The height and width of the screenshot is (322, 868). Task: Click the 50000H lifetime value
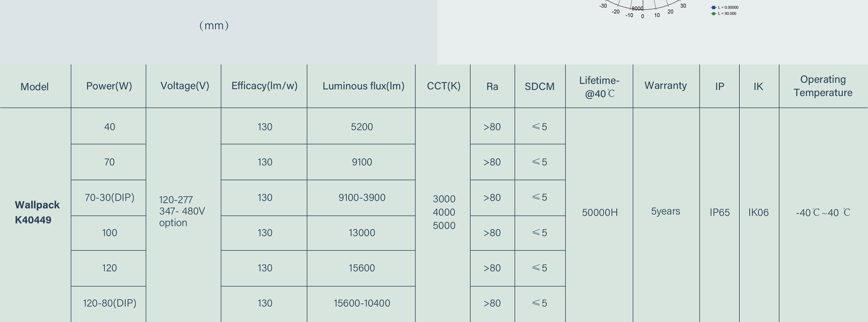click(x=600, y=213)
